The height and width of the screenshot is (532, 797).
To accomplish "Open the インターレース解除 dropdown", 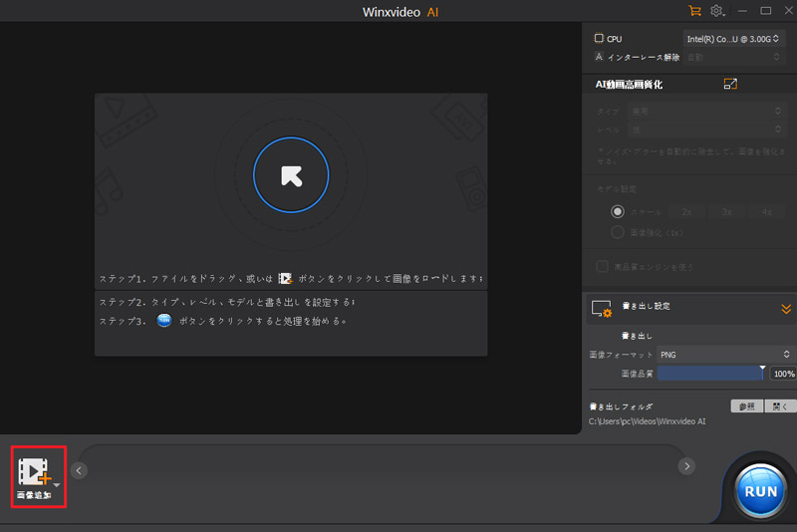I will point(733,58).
